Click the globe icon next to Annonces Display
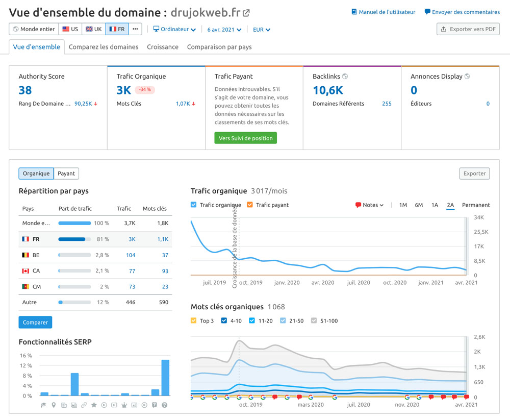This screenshot has height=420, width=510. 467,76
